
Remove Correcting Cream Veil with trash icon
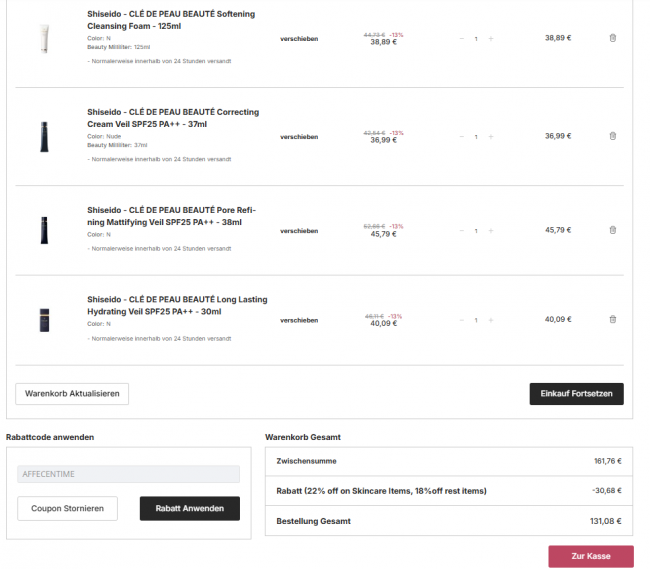(x=613, y=136)
